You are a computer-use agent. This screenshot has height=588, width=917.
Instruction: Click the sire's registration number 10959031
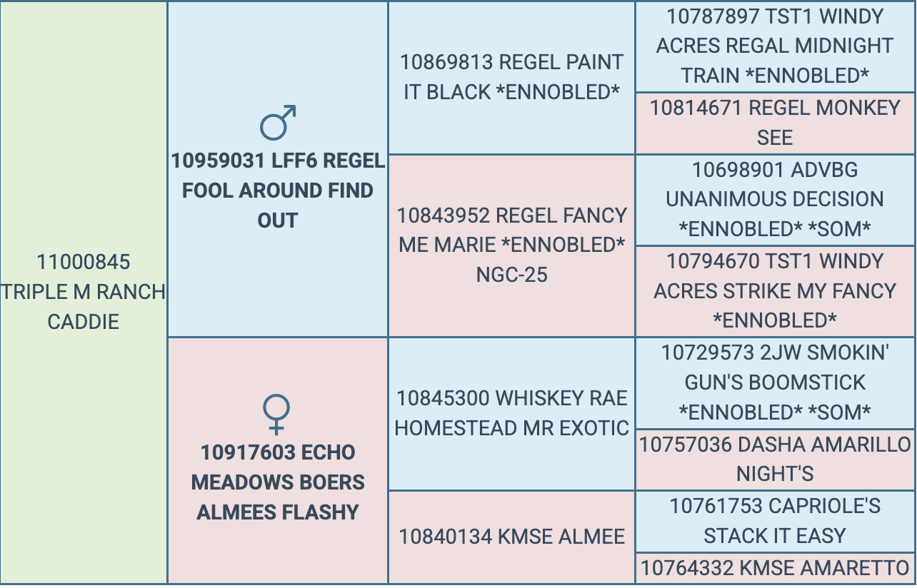pyautogui.click(x=219, y=161)
